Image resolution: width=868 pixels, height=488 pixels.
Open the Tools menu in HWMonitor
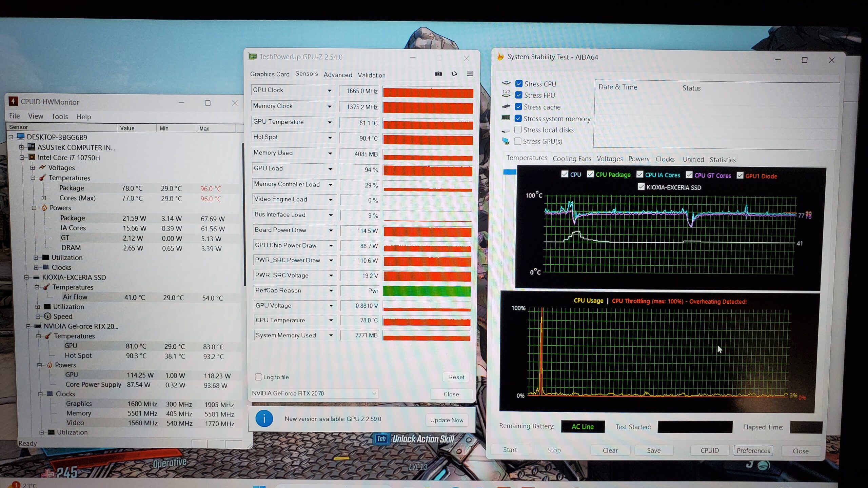point(60,117)
